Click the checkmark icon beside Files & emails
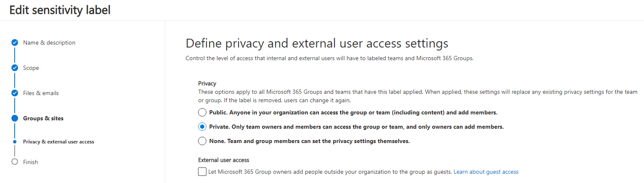This screenshot has height=183, width=644. 15,93
